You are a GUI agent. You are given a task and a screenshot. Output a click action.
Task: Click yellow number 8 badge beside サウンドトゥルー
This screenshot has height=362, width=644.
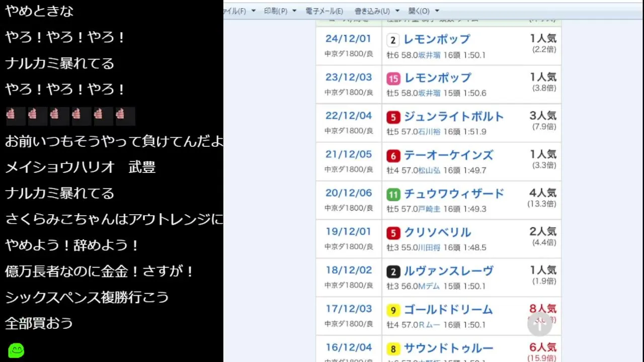tap(393, 349)
